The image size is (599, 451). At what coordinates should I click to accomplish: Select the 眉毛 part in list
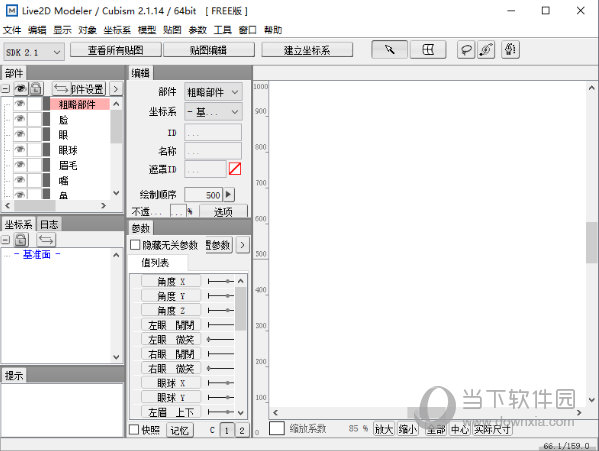tap(68, 165)
